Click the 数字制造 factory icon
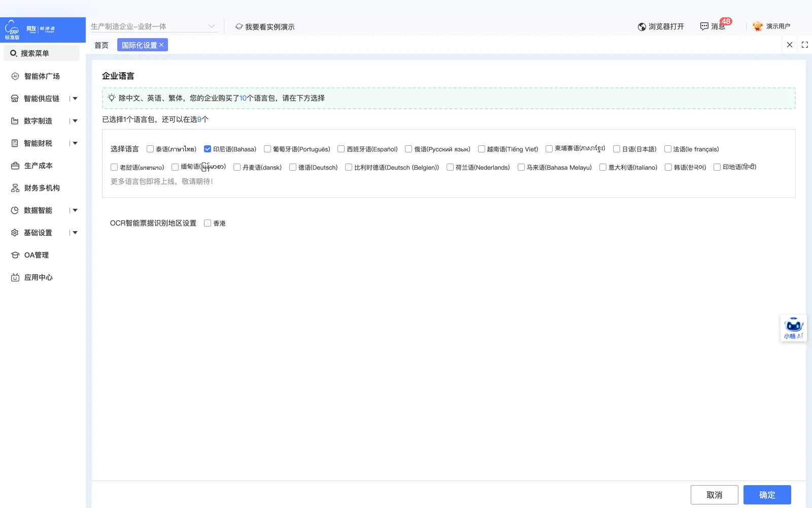The image size is (812, 508). (x=15, y=121)
